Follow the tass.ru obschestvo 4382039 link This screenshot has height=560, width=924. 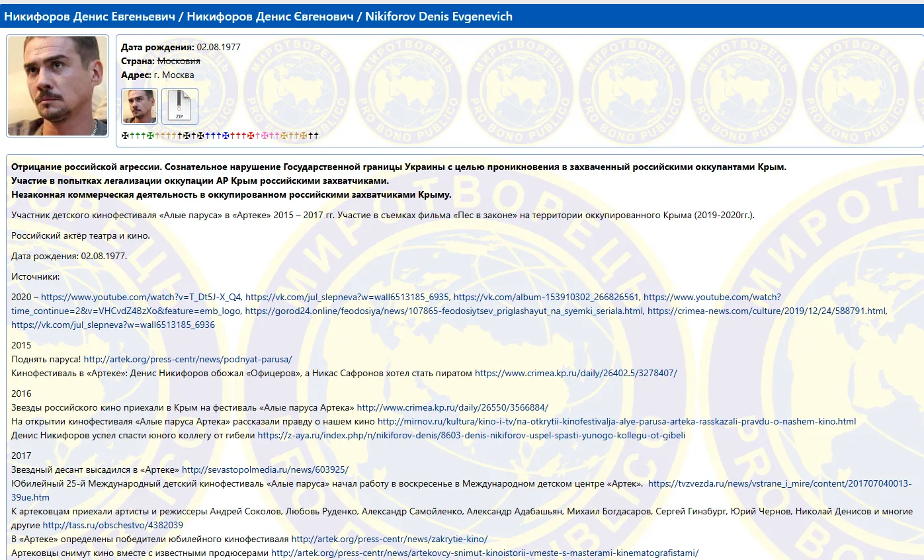(113, 525)
